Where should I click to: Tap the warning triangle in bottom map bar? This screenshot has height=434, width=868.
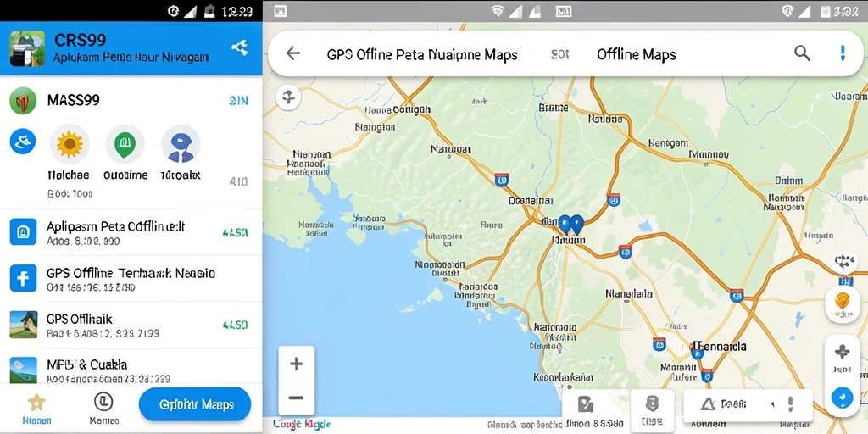click(x=708, y=404)
